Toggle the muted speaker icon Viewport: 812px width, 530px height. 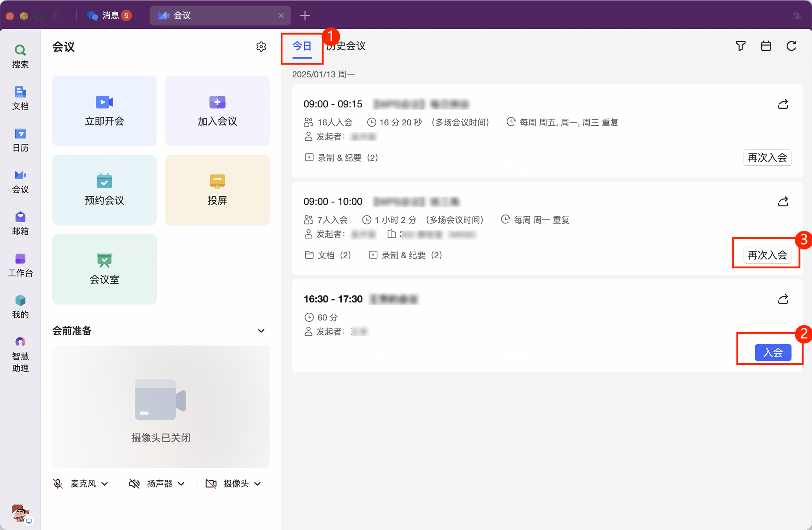coord(134,483)
